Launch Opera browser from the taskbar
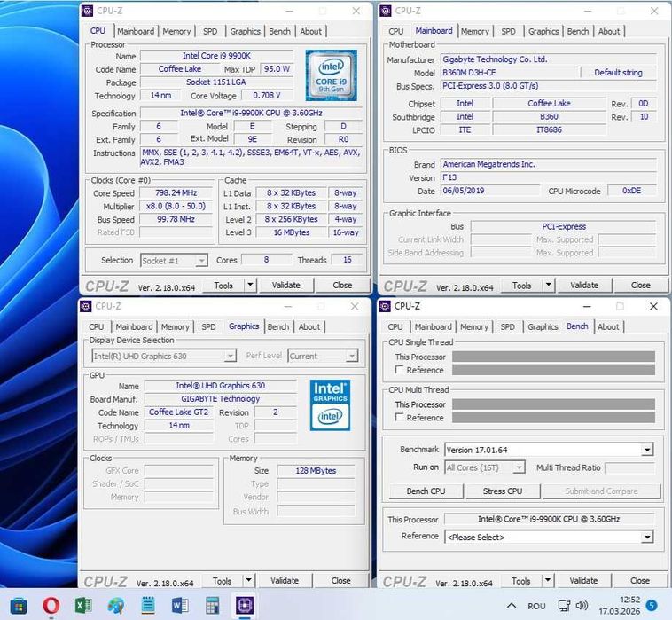 click(x=51, y=606)
